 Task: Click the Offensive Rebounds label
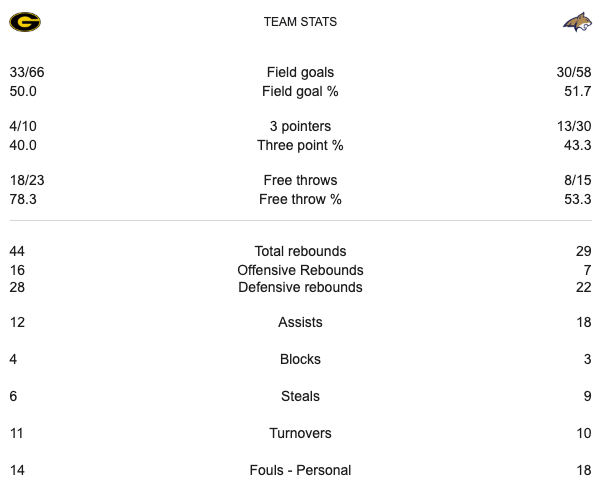300,270
